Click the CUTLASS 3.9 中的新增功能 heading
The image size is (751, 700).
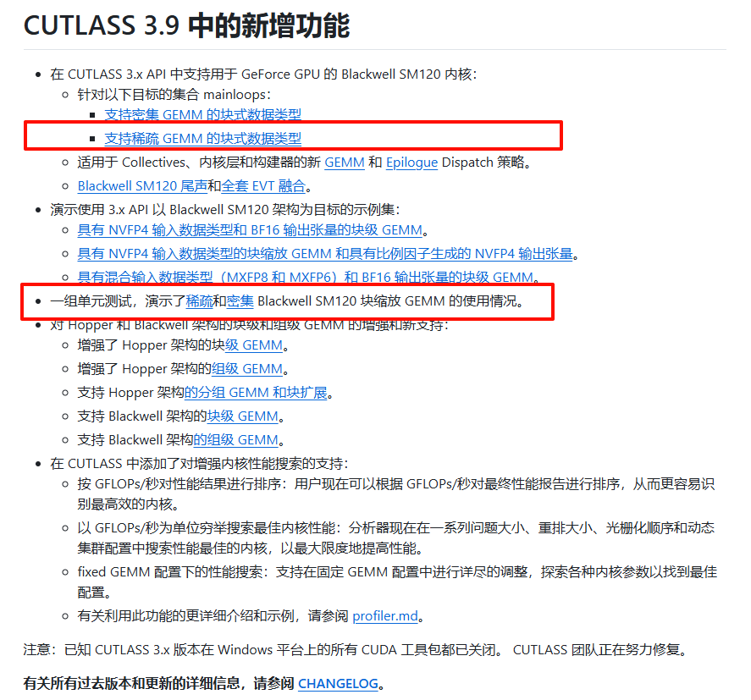pos(186,25)
